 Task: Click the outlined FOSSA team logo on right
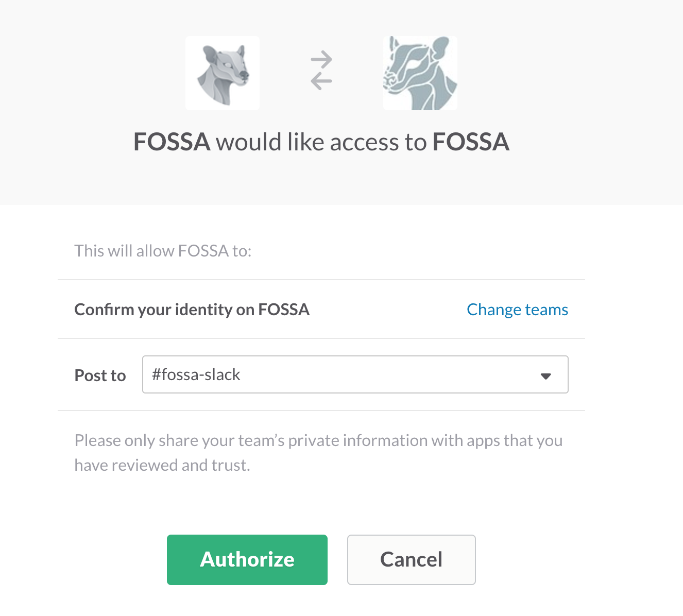(x=420, y=73)
